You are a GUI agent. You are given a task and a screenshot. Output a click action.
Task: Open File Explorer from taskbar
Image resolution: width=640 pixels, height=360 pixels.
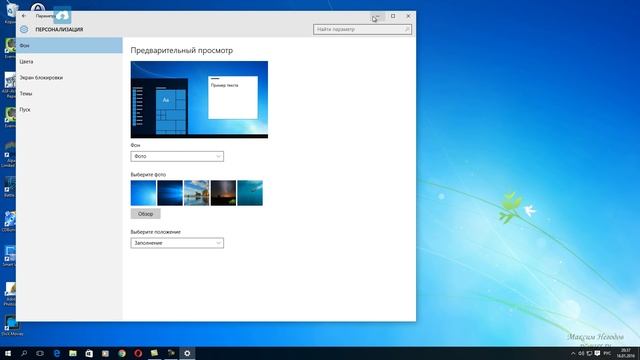point(73,353)
